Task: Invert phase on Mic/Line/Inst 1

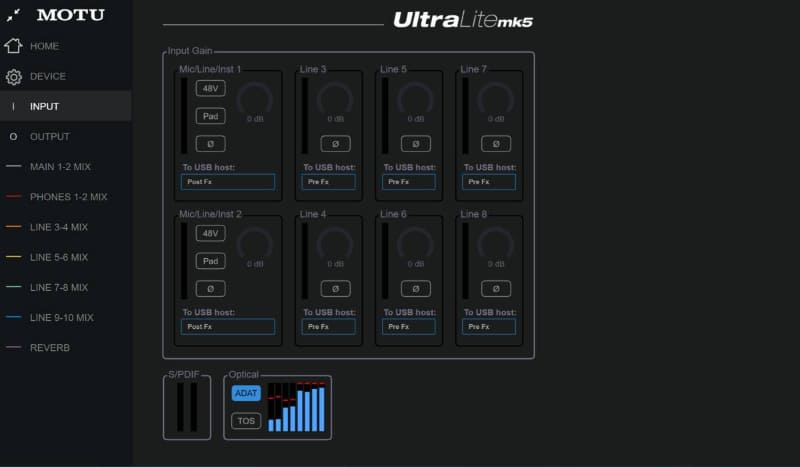Action: [210, 144]
